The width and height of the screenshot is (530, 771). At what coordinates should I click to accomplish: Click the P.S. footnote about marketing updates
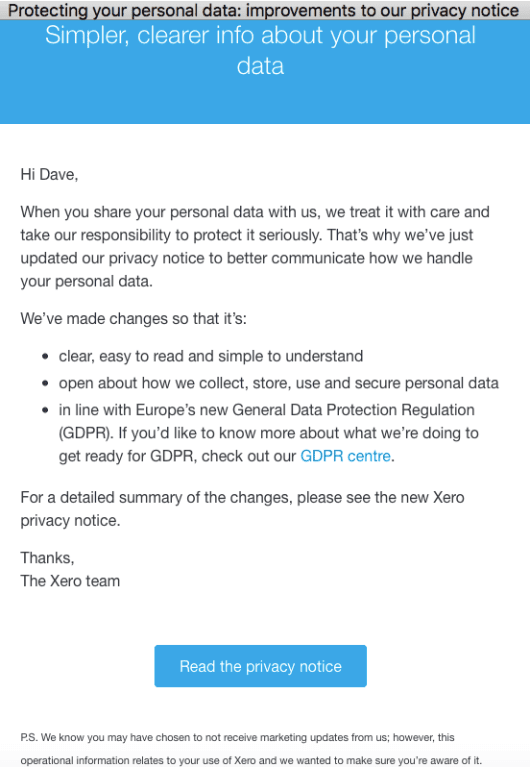point(251,748)
